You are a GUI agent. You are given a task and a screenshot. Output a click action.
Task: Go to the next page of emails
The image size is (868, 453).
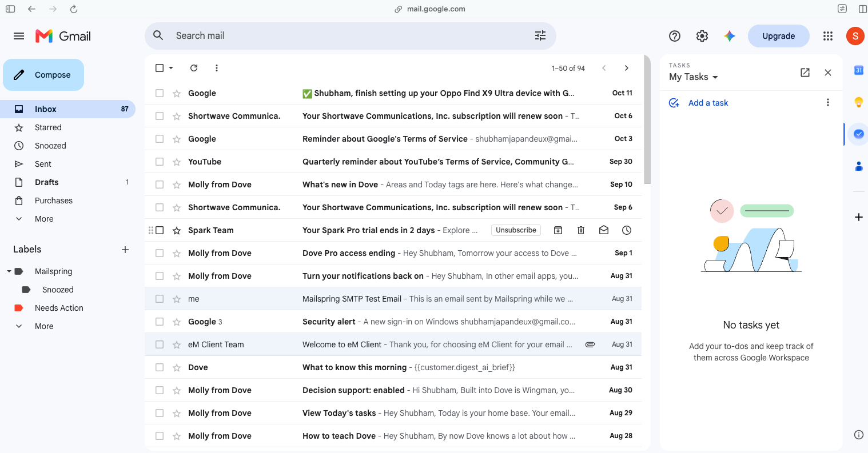(x=627, y=68)
